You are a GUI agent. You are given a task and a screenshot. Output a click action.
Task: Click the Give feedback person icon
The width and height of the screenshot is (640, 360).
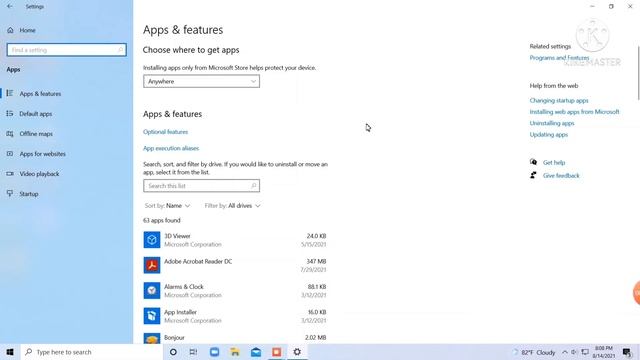coord(533,175)
